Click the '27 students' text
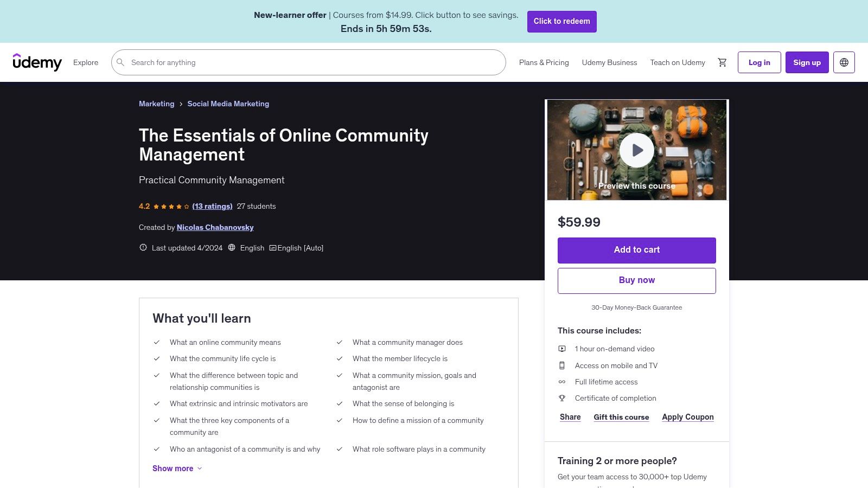Screen dimensions: 868x488 point(256,207)
